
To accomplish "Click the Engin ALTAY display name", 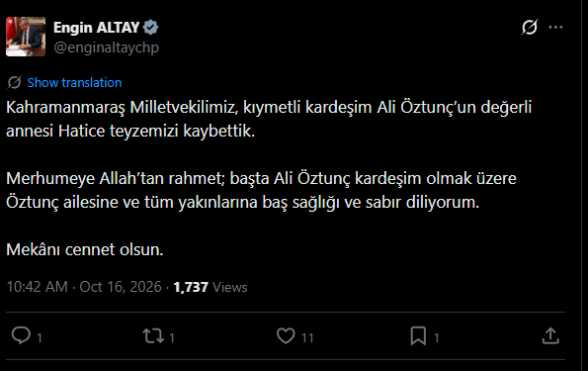I will 97,28.
